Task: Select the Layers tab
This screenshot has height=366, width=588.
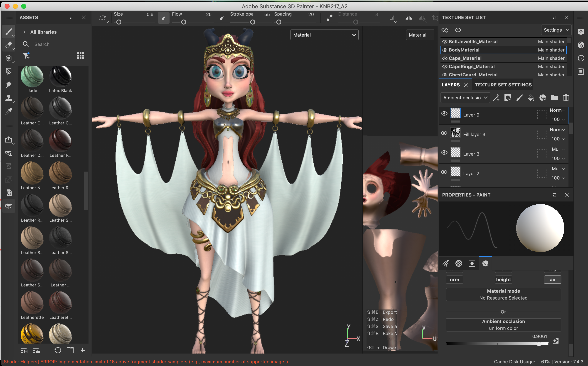Action: pyautogui.click(x=450, y=85)
